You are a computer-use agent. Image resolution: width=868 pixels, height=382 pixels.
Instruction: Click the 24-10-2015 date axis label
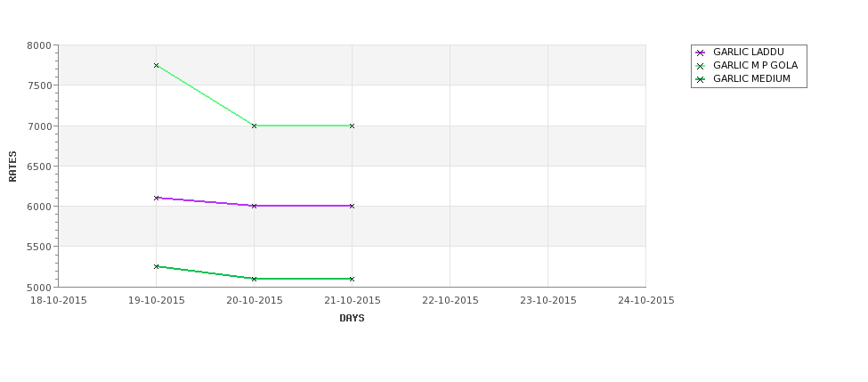(x=646, y=301)
